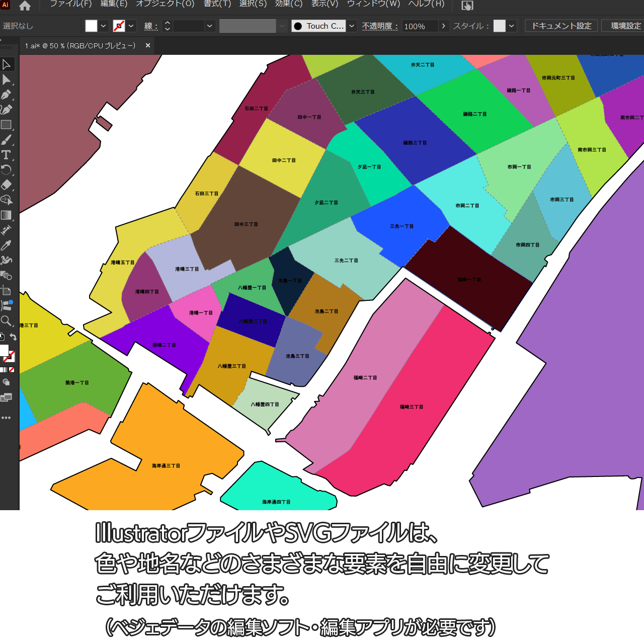Image resolution: width=644 pixels, height=644 pixels.
Task: Set fill to none in toolbar
Action: click(x=12, y=370)
